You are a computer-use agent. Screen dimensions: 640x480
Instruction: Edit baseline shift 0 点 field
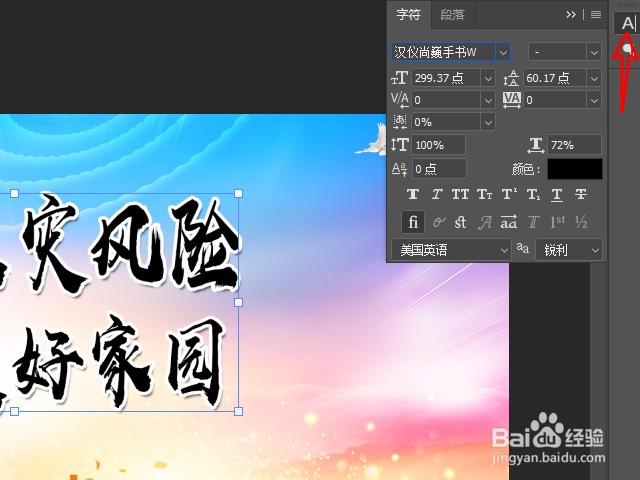pyautogui.click(x=439, y=169)
